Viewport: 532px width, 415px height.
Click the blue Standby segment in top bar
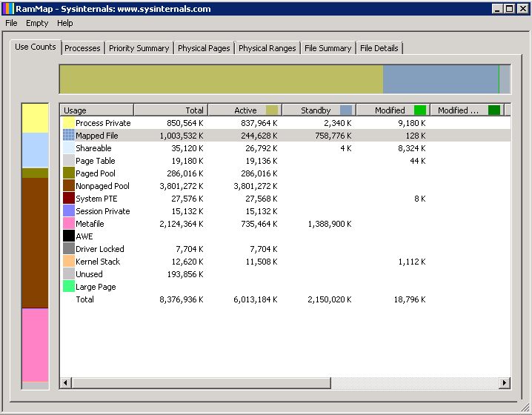[441, 79]
